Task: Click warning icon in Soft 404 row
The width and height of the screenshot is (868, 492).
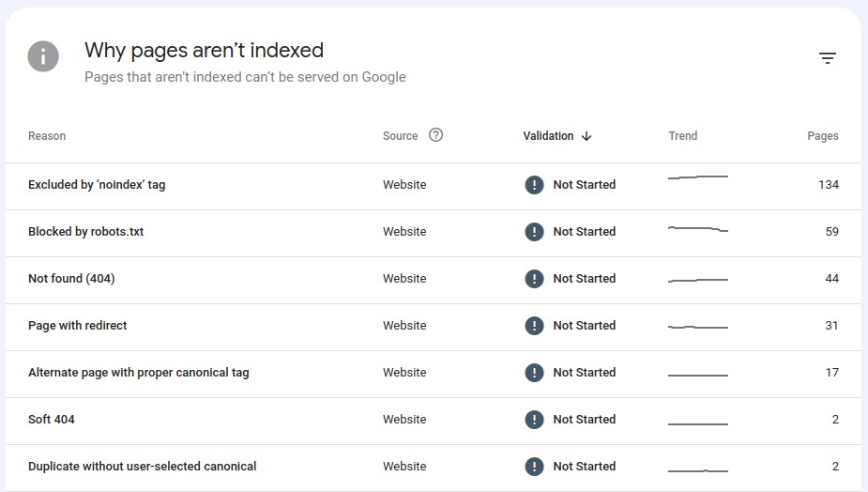Action: point(534,420)
